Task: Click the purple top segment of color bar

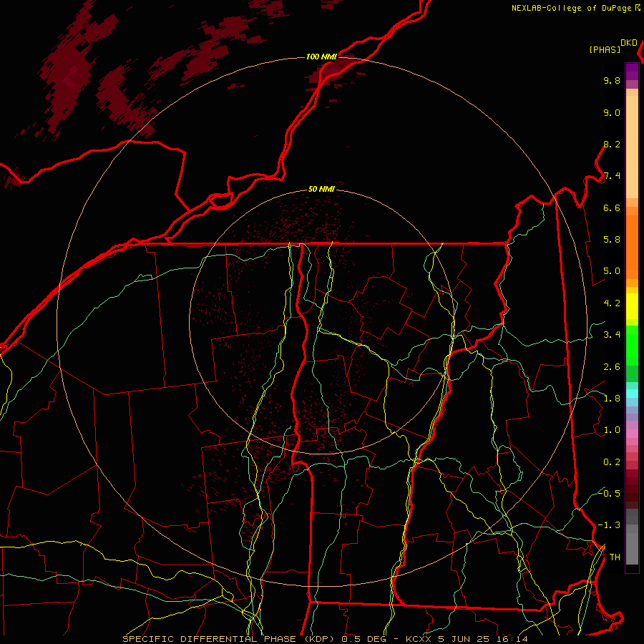Action: pos(632,72)
